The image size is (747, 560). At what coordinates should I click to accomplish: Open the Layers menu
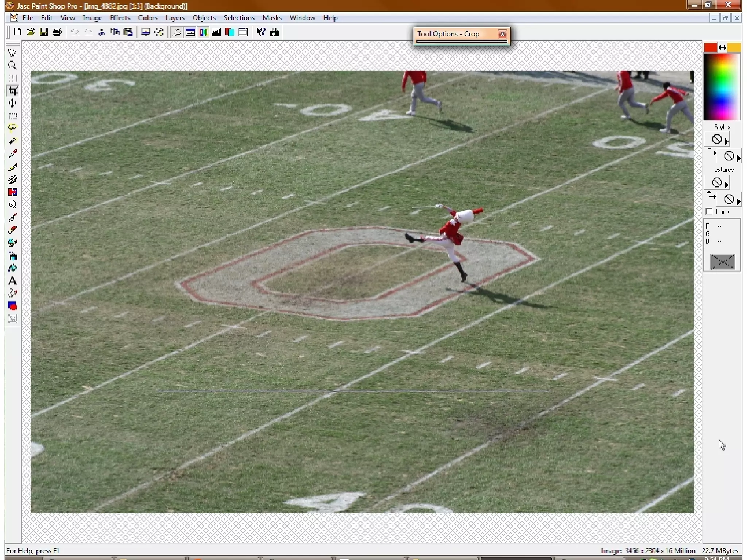pyautogui.click(x=175, y=17)
